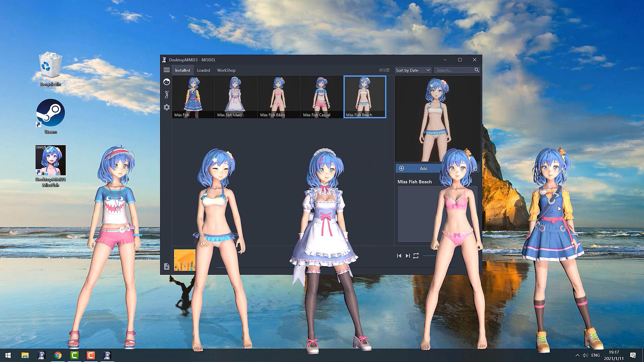Expand the Sort by Date dropdown
Viewport: 644px width, 362px height.
pyautogui.click(x=413, y=70)
